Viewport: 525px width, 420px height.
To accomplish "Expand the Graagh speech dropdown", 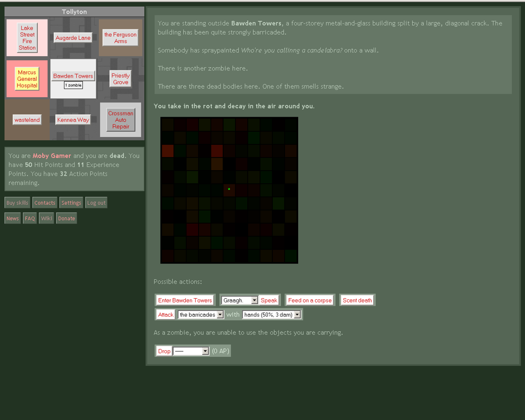I will point(239,300).
